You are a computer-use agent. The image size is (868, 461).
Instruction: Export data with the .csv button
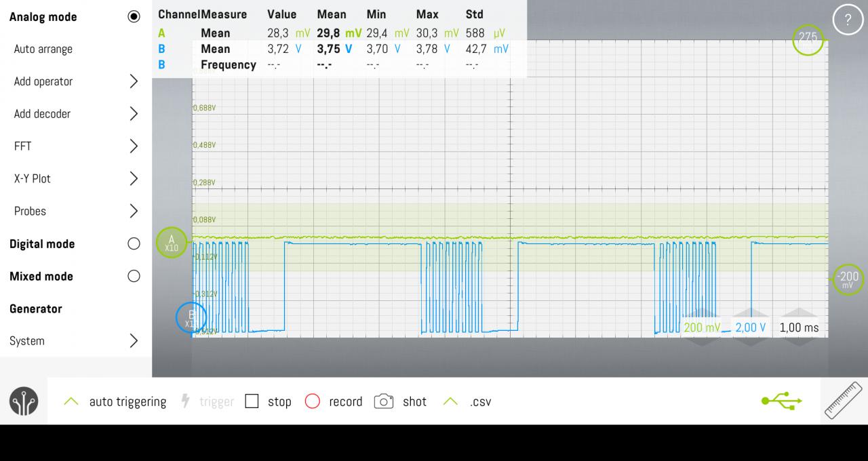point(467,401)
